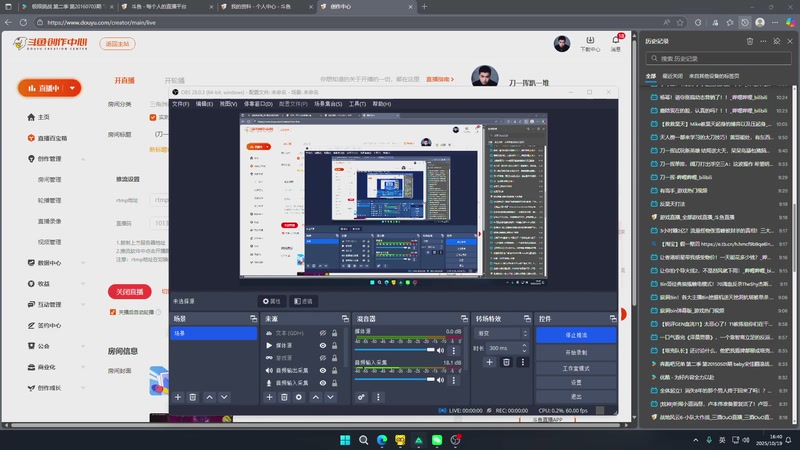Open more options in history panel

tap(763, 41)
